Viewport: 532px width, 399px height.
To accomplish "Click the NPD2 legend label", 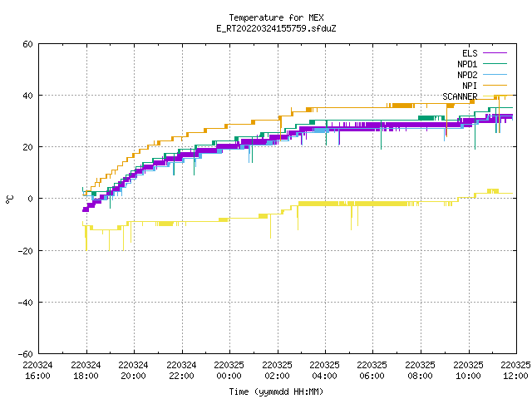I will tap(467, 75).
